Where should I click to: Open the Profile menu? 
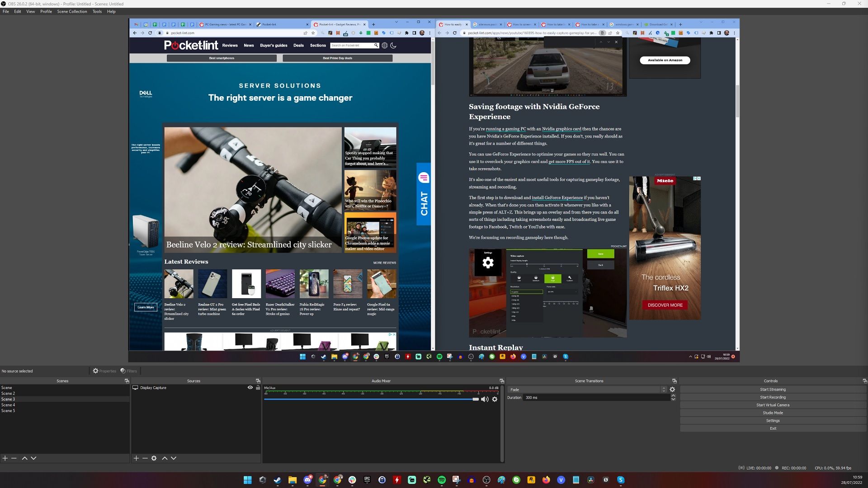coord(46,11)
